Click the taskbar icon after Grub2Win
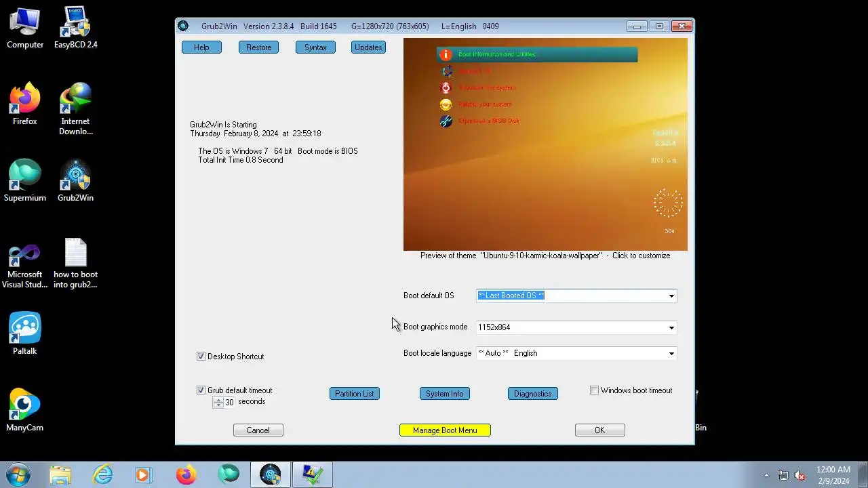Image resolution: width=868 pixels, height=488 pixels. (x=312, y=475)
